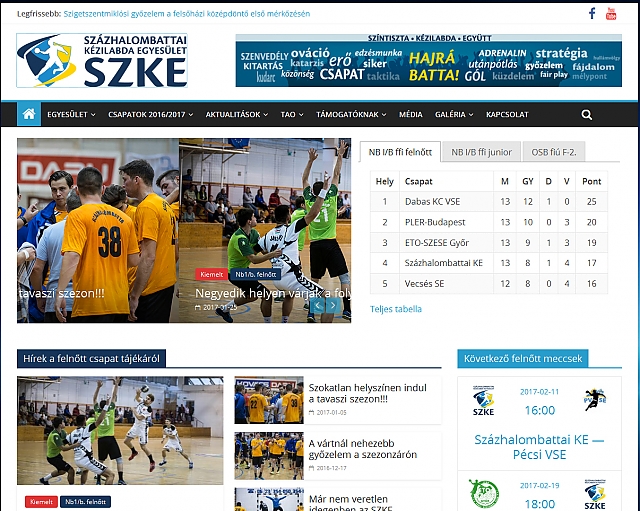Expand the Galéria dropdown
The image size is (640, 511).
click(454, 115)
